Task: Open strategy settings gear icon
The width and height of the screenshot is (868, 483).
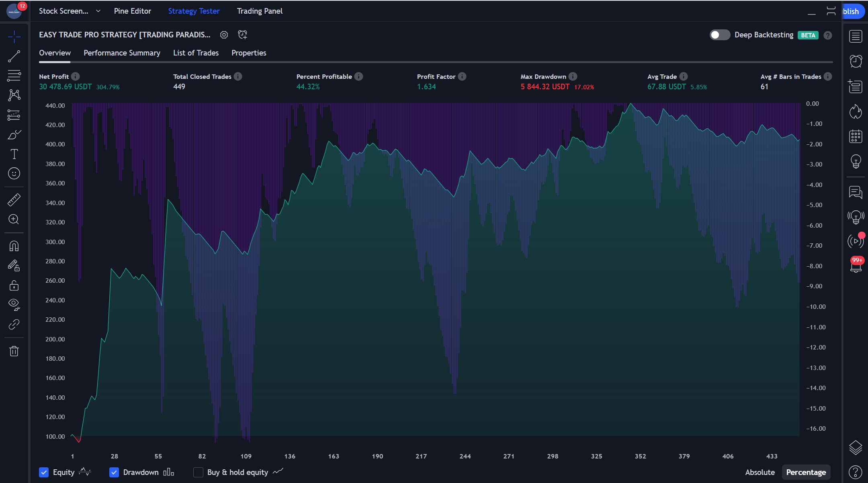Action: click(x=224, y=35)
